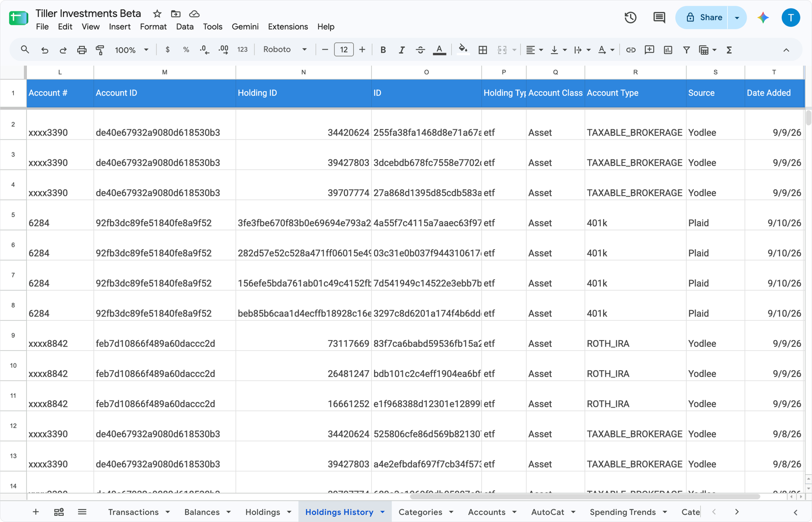Insert a comment from toolbar

click(649, 50)
